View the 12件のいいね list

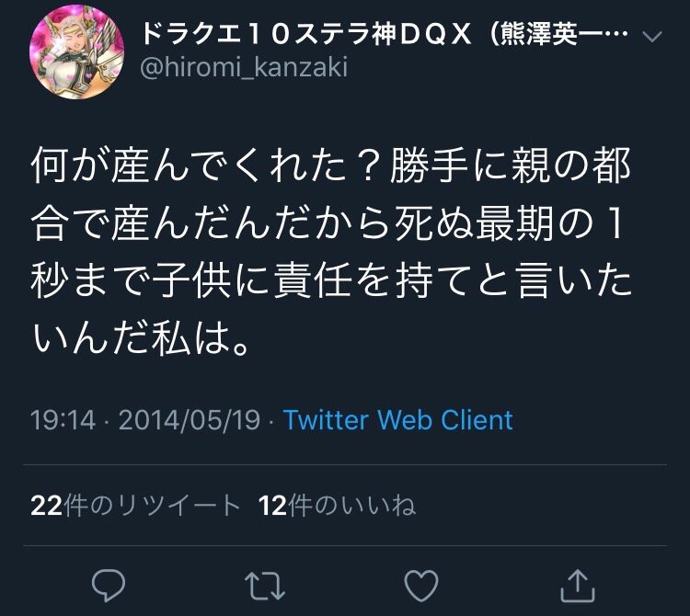coord(337,505)
